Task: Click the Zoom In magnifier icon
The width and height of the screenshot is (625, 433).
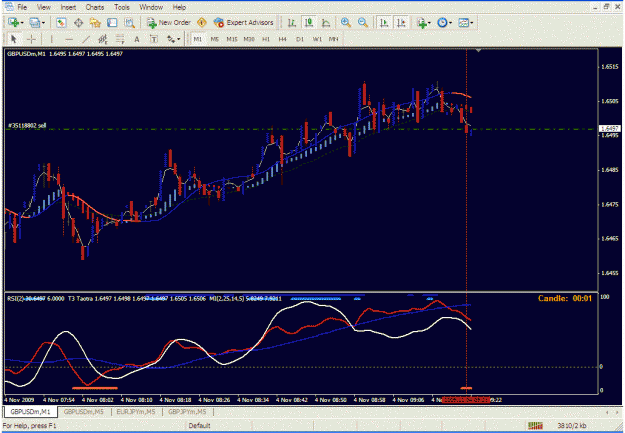Action: [x=346, y=23]
